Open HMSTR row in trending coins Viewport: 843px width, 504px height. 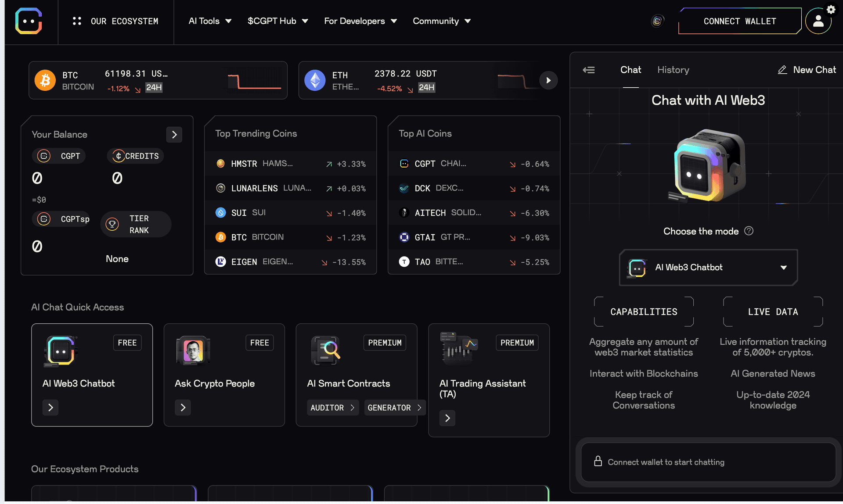point(291,164)
